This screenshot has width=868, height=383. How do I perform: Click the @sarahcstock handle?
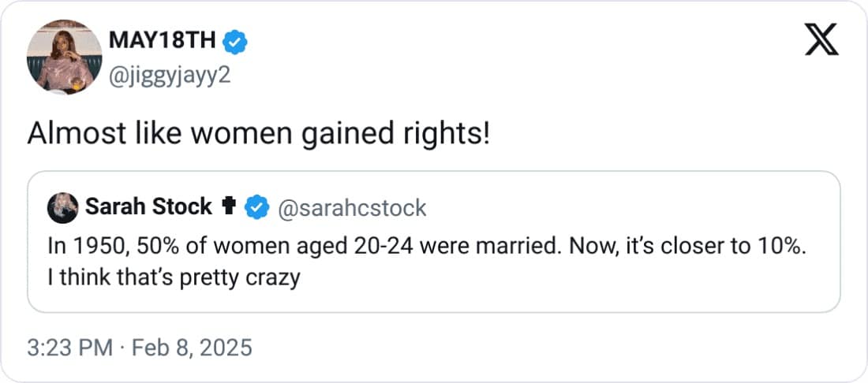point(351,207)
